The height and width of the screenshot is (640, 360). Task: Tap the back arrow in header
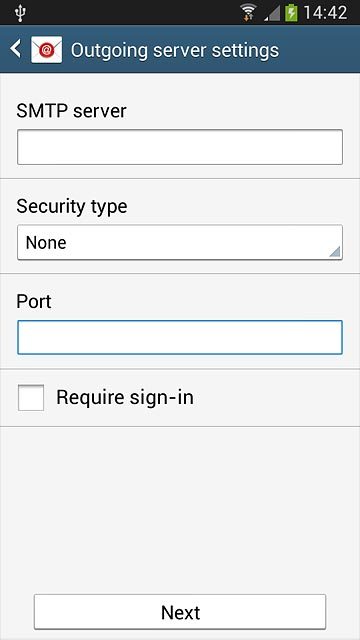pyautogui.click(x=16, y=49)
